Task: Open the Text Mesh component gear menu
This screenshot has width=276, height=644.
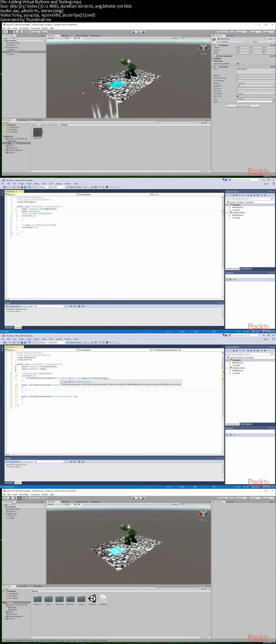Action: tap(274, 67)
